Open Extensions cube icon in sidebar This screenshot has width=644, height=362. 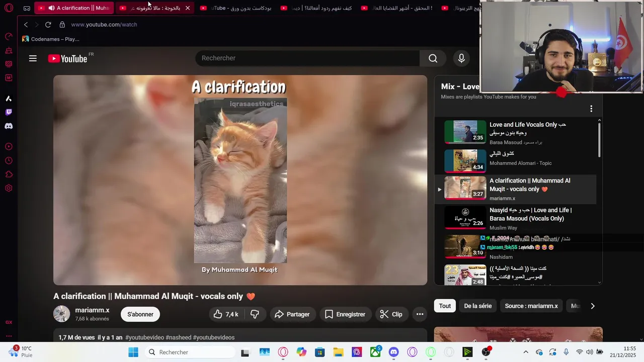click(9, 174)
